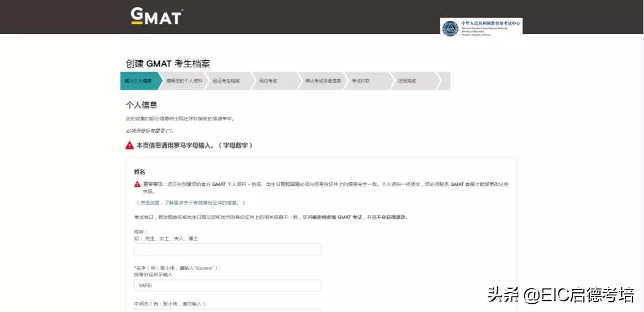Click the 如：先生、女士、夫人、博士 hint text
The width and height of the screenshot is (644, 312).
(166, 238)
